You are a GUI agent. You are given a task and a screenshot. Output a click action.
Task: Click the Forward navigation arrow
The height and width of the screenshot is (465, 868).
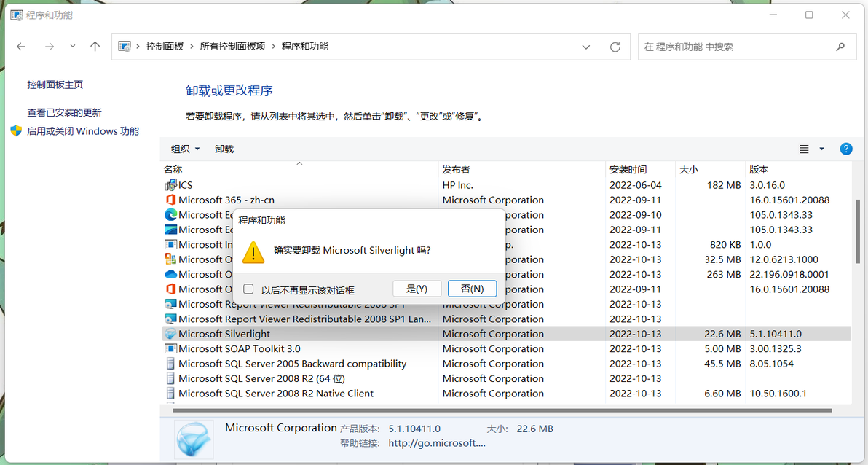pos(50,47)
